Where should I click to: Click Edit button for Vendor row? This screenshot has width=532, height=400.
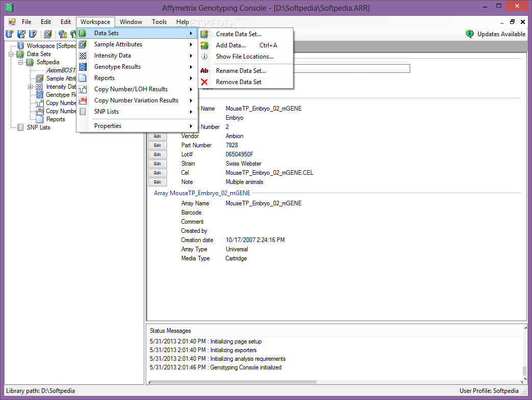157,136
